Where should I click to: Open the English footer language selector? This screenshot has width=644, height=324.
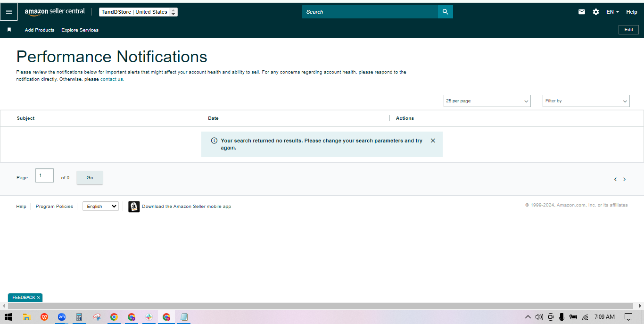click(100, 206)
